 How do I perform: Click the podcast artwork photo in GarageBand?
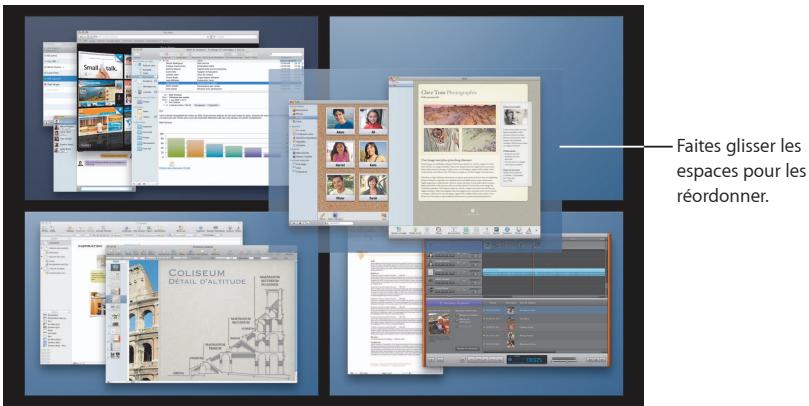coord(439,324)
